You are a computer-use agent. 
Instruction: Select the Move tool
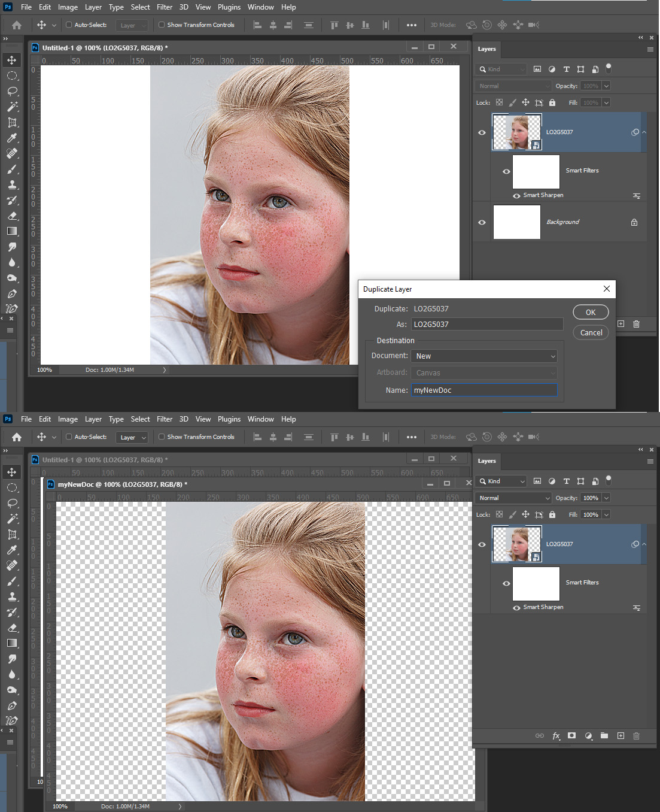tap(12, 59)
